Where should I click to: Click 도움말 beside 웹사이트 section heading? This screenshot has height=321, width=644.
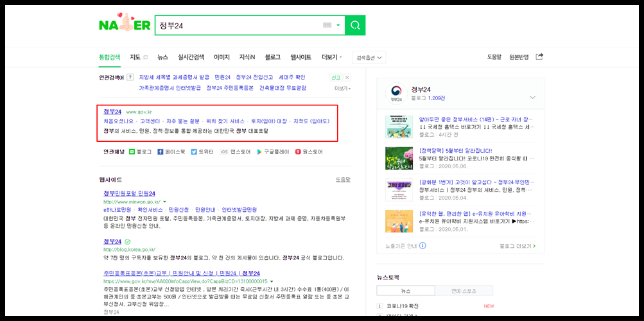coord(344,180)
